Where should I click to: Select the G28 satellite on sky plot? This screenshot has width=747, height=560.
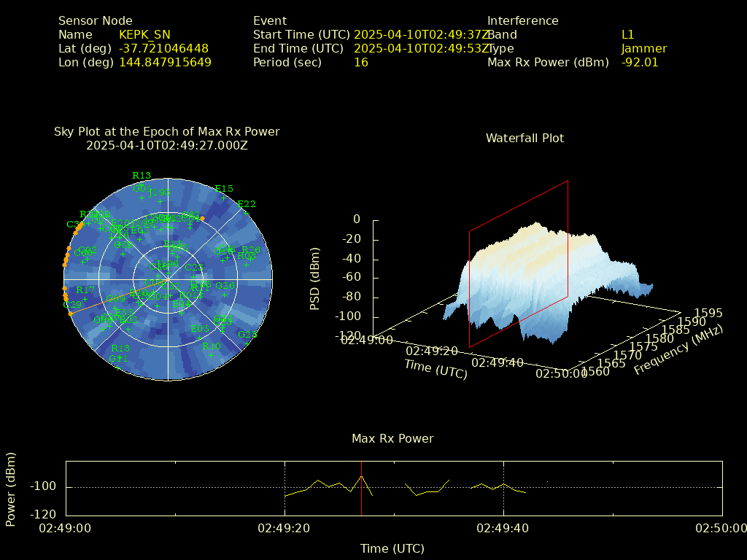[x=247, y=343]
